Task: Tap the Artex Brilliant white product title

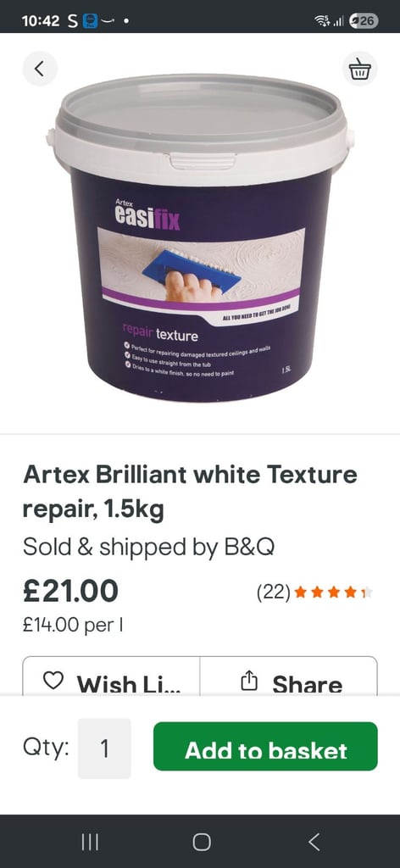Action: pos(190,492)
